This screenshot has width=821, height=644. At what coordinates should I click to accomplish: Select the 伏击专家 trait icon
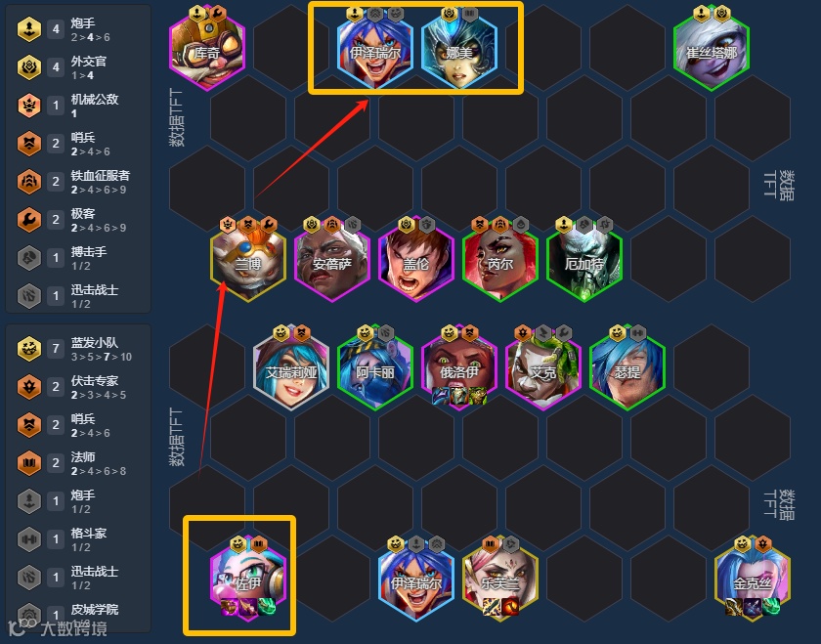29,386
